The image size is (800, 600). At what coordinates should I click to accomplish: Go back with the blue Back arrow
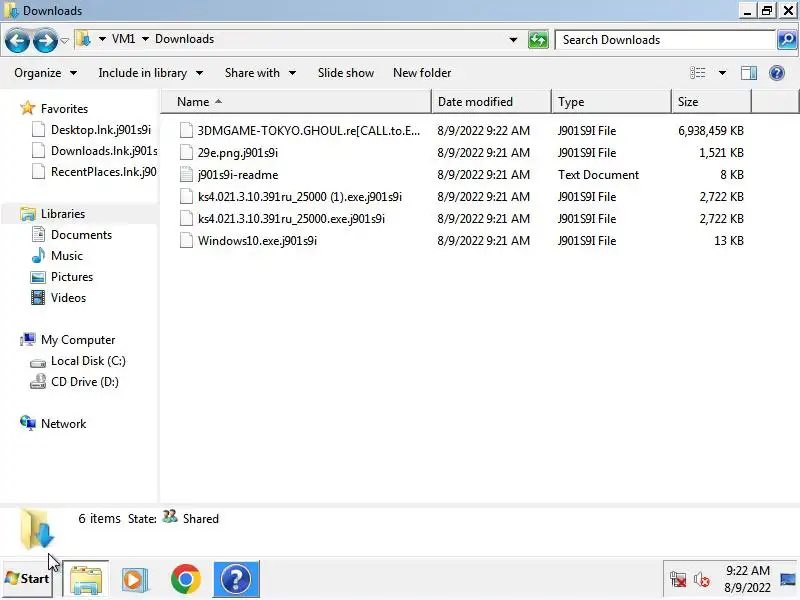[18, 40]
